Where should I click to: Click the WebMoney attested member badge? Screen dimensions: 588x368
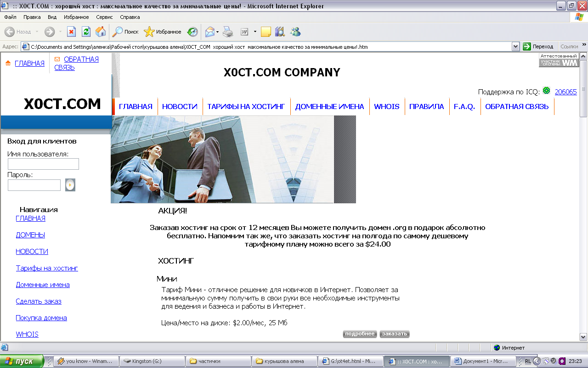click(x=559, y=60)
